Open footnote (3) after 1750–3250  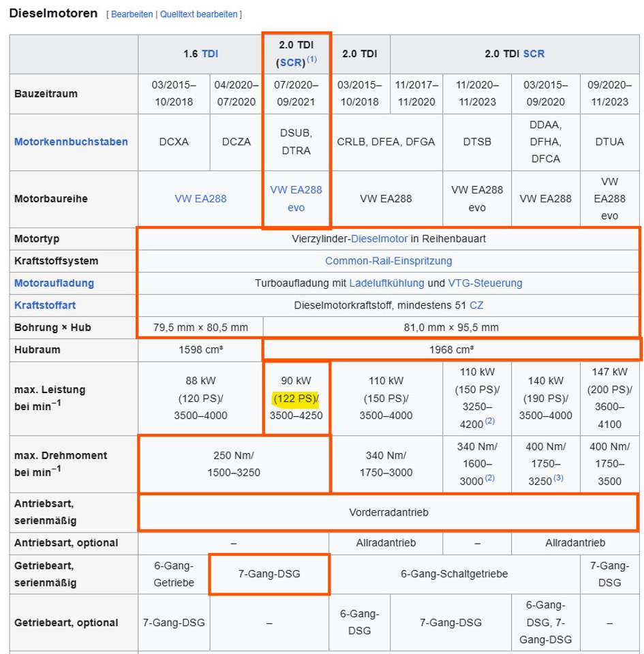click(x=558, y=478)
